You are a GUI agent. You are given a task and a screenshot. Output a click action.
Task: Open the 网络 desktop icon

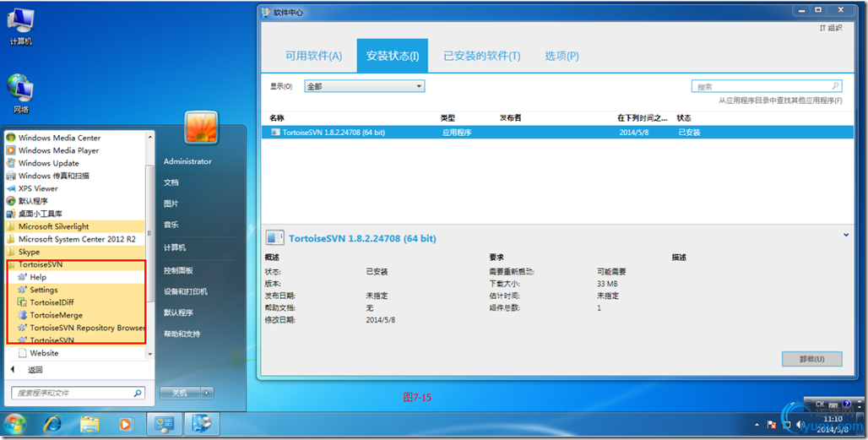click(20, 94)
